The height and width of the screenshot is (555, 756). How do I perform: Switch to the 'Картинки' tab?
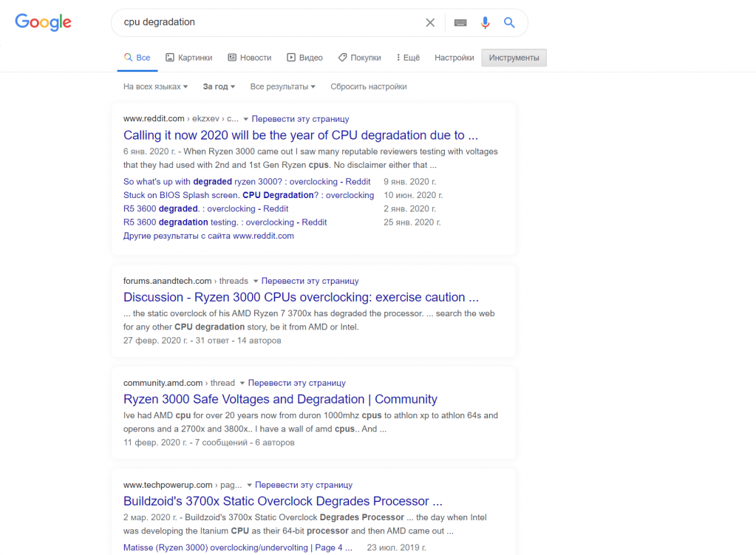coord(189,58)
